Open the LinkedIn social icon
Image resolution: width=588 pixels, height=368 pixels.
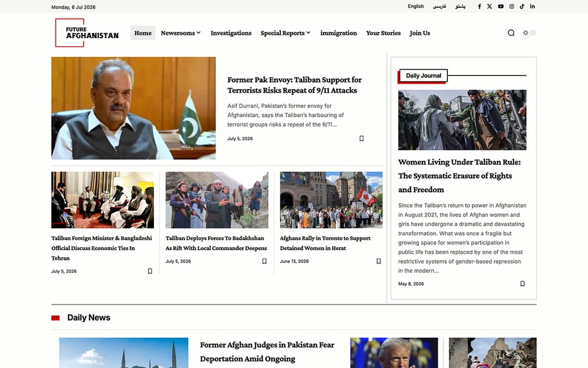tap(532, 6)
